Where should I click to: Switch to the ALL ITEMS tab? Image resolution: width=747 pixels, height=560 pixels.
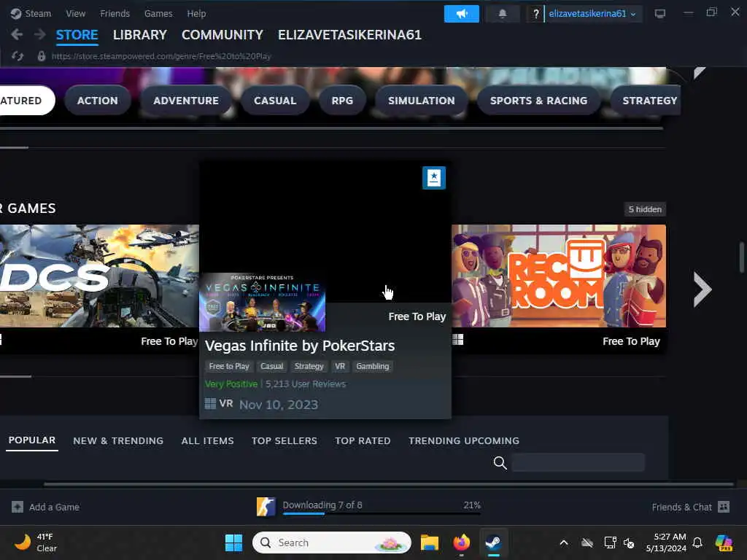point(207,440)
